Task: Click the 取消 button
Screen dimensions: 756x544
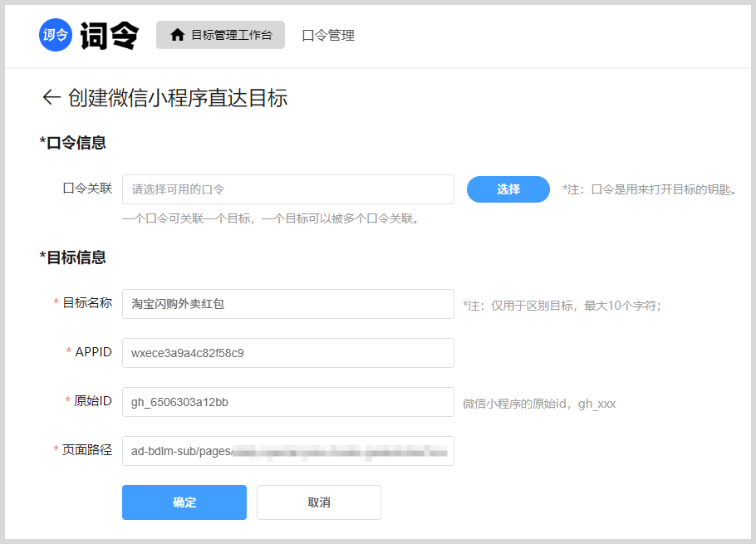Action: coord(319,502)
